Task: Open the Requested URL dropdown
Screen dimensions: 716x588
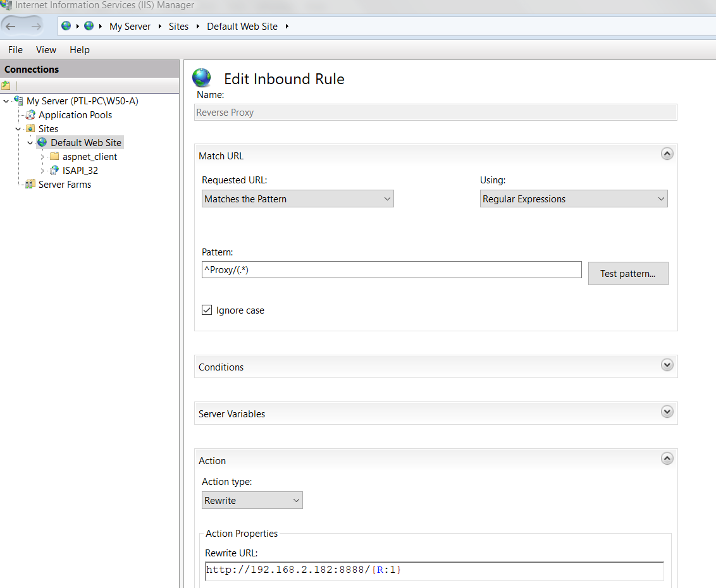Action: tap(298, 199)
